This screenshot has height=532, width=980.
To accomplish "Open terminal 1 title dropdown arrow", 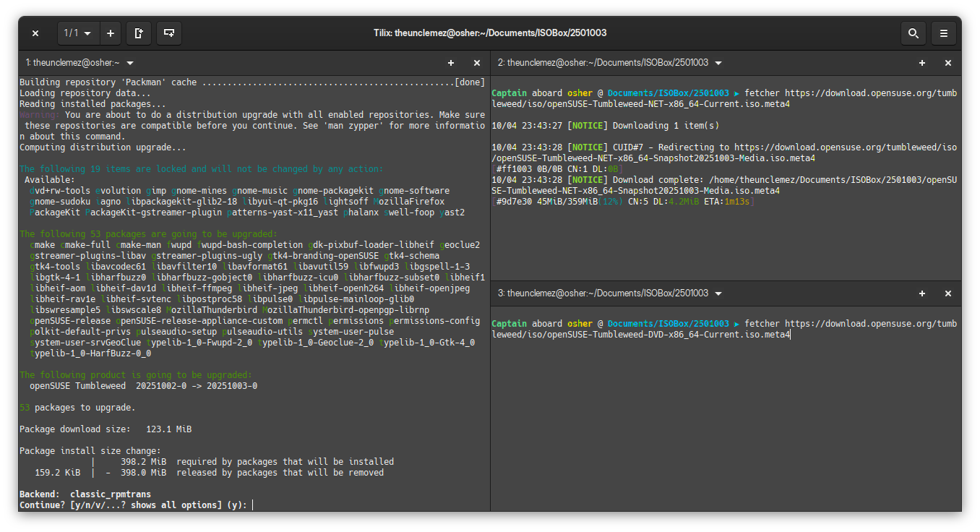I will (130, 63).
